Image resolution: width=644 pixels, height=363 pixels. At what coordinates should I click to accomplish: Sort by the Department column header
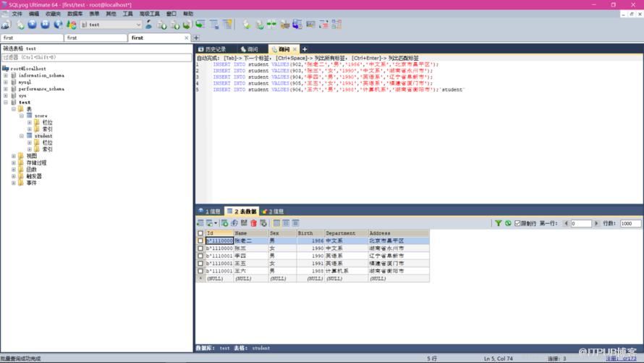(x=346, y=233)
